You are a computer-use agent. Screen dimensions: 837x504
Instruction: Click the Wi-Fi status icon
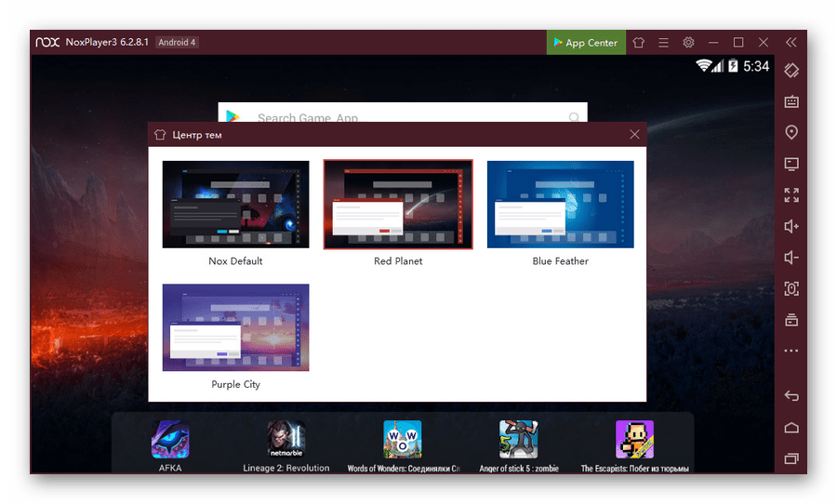[x=703, y=66]
